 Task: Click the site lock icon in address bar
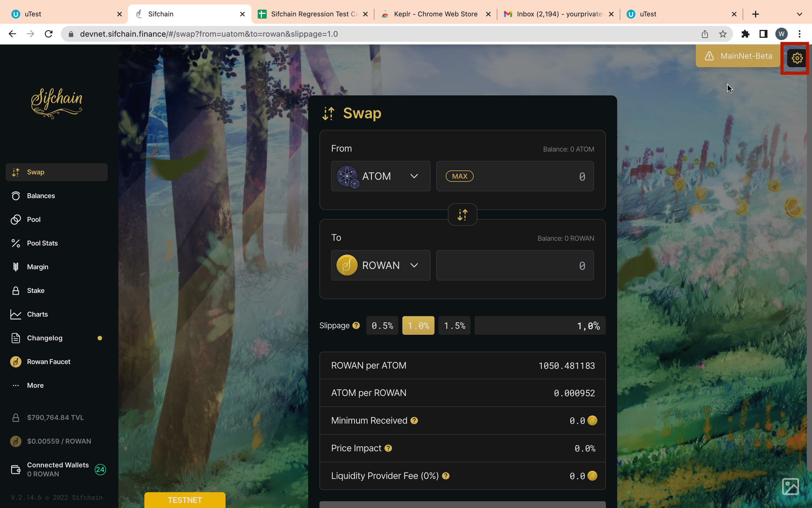(x=71, y=34)
